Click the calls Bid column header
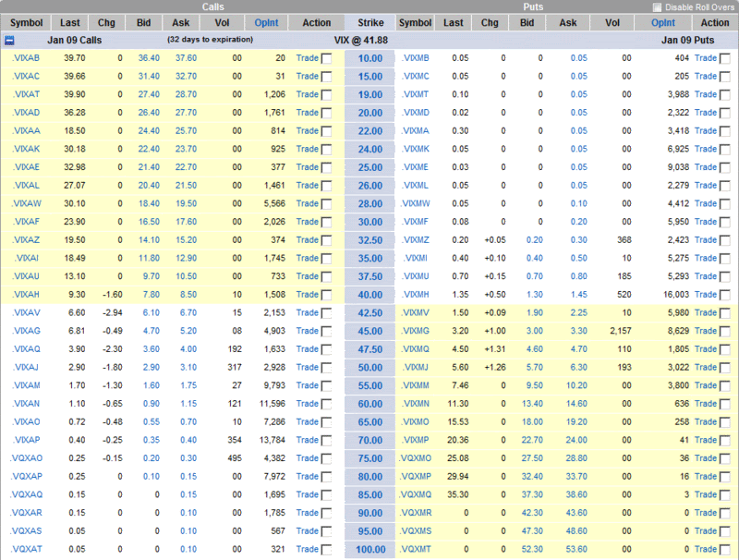Viewport: 739px width, 560px height. click(144, 22)
